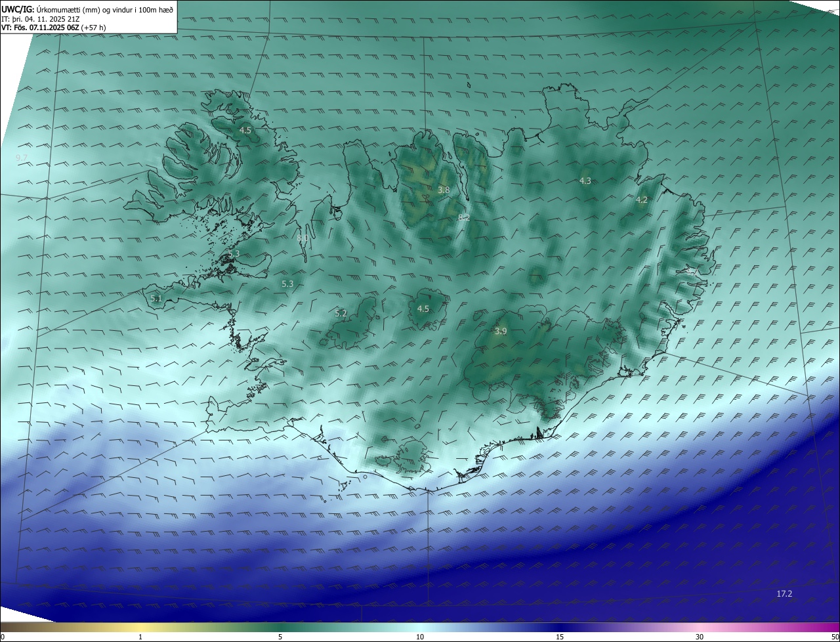Click the 3.9 value label on Vatnajökull glacier
This screenshot has height=642, width=840.
tap(501, 332)
